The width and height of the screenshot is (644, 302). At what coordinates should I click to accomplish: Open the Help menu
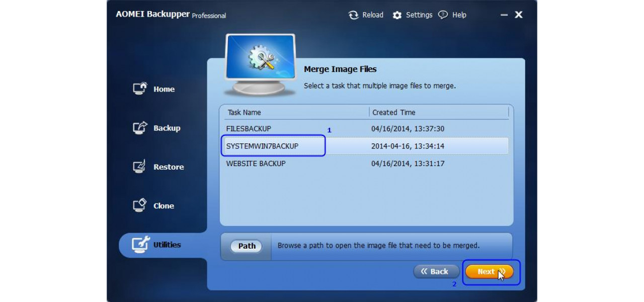click(x=452, y=15)
